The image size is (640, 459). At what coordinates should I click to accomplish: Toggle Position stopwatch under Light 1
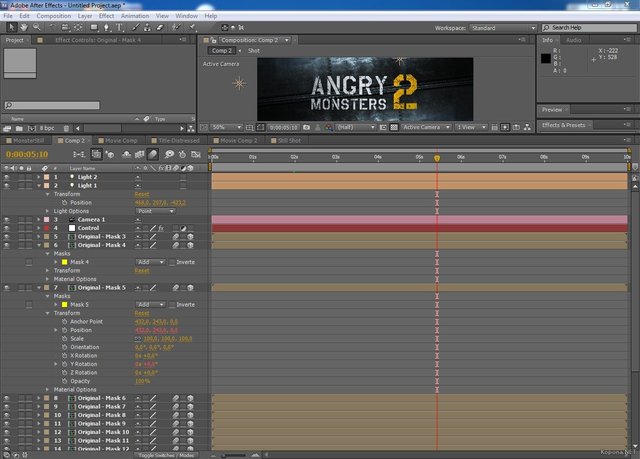pos(64,203)
